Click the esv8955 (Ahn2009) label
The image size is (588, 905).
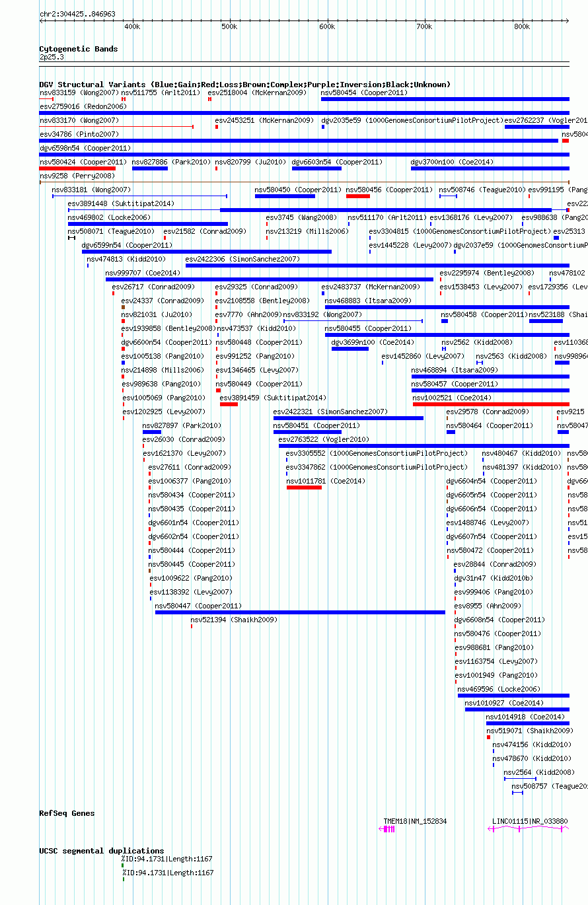pyautogui.click(x=488, y=606)
